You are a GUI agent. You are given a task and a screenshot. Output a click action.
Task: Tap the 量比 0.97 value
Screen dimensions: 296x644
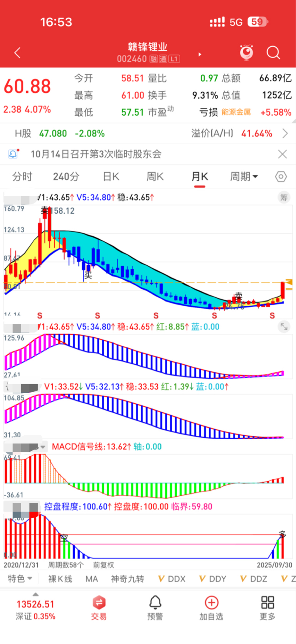coord(209,78)
